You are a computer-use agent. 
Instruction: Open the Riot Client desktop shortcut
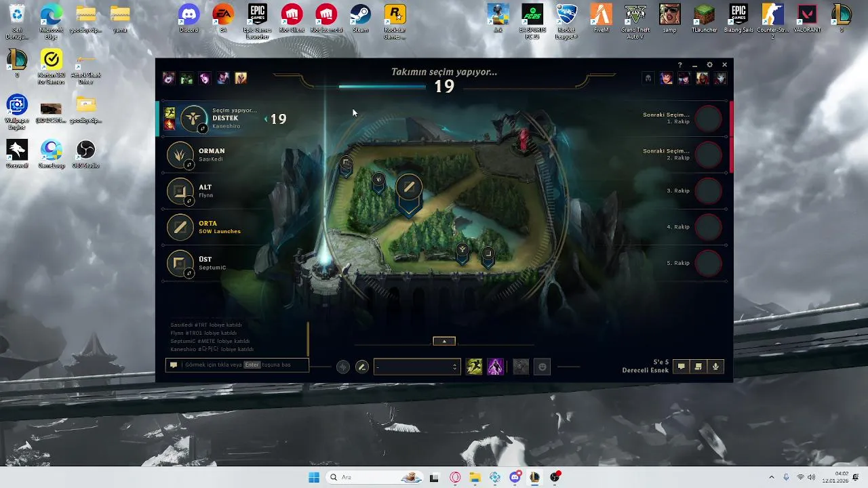[x=292, y=19]
